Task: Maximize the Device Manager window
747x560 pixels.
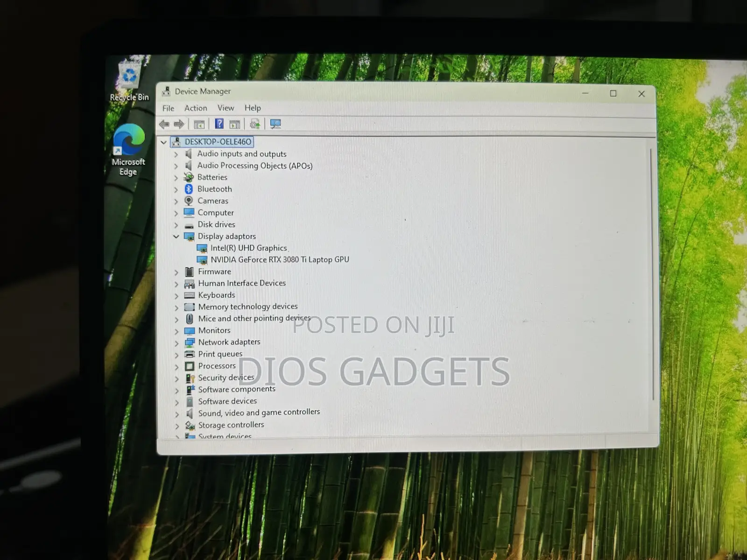Action: pyautogui.click(x=613, y=93)
